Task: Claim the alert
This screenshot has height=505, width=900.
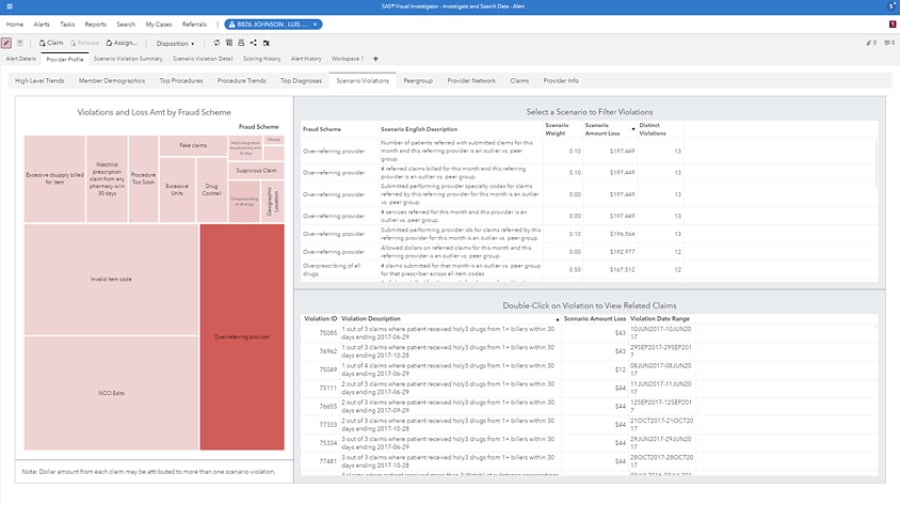Action: pos(51,43)
